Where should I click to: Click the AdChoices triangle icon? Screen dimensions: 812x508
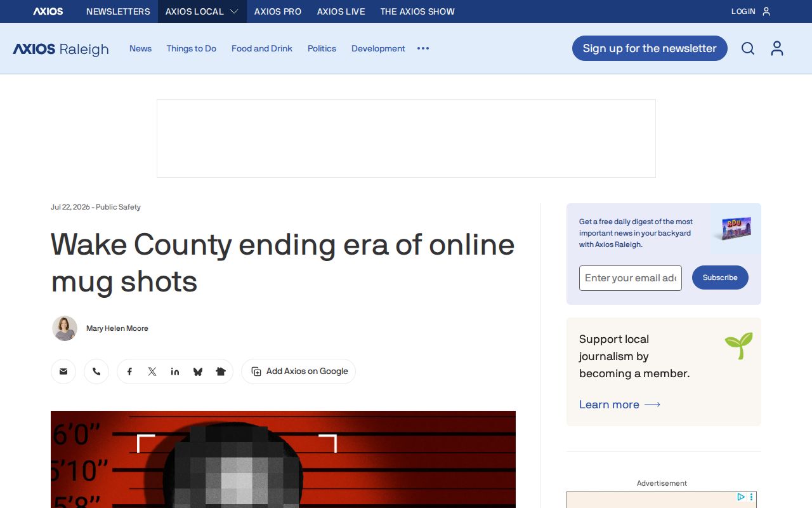click(741, 497)
